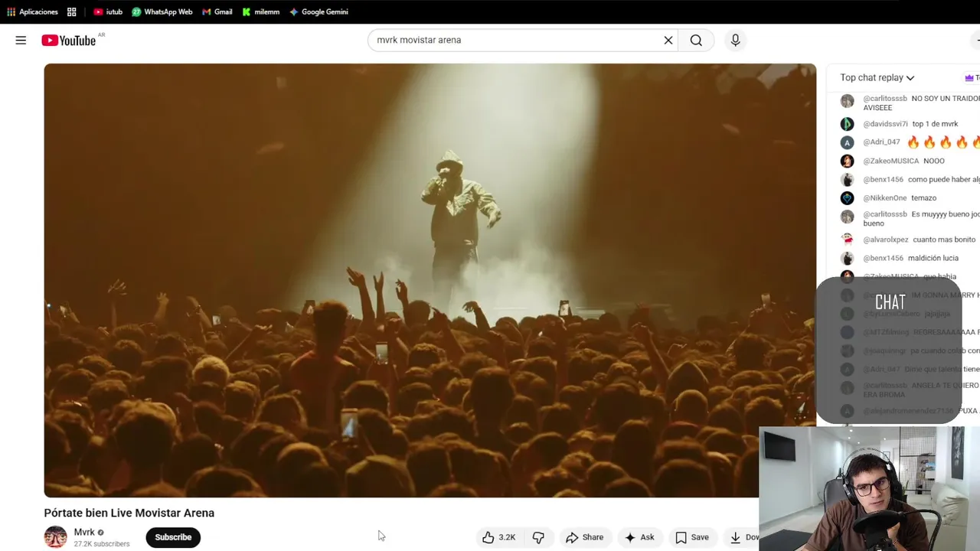980x551 pixels.
Task: Share the video
Action: pyautogui.click(x=584, y=537)
